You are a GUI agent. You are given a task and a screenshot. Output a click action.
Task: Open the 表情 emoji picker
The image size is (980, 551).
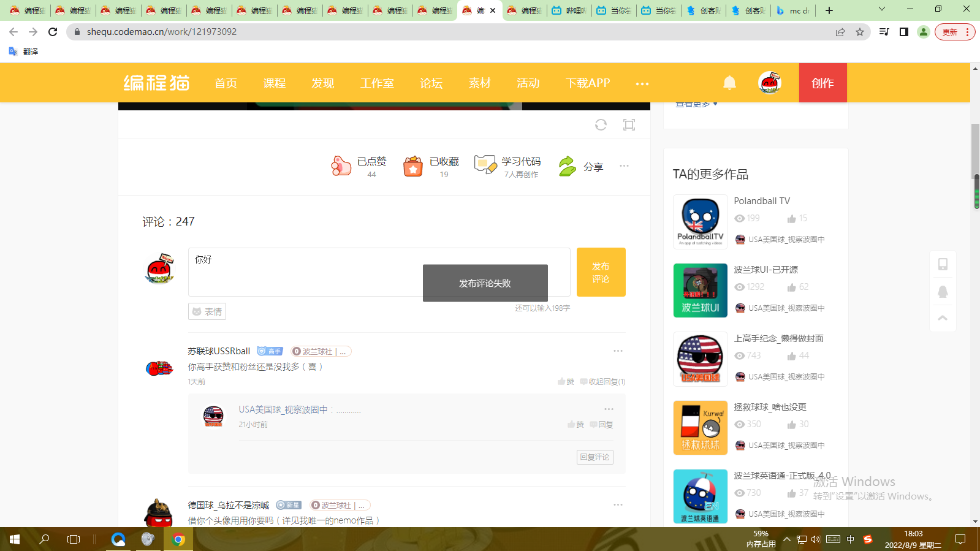pyautogui.click(x=207, y=311)
